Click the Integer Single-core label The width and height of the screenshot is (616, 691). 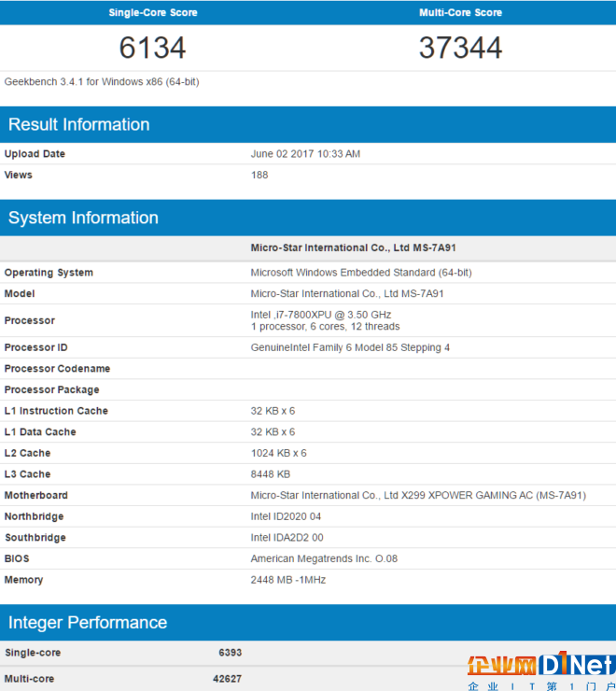click(x=33, y=653)
